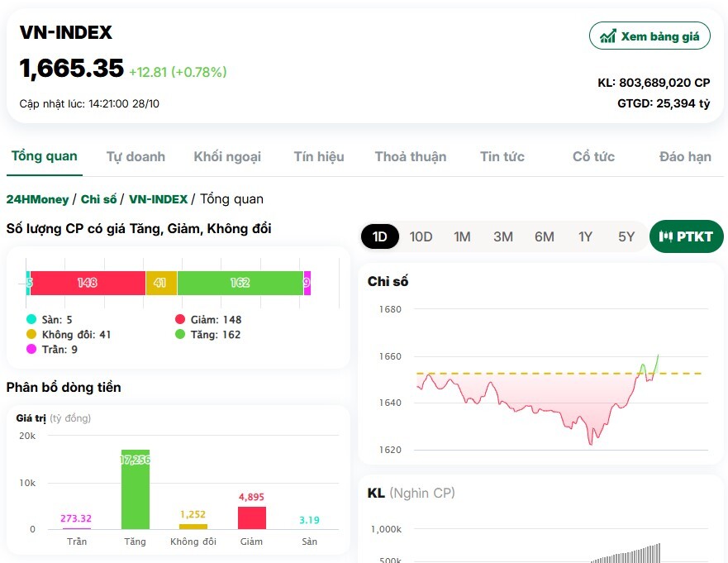Screen dimensions: 728x563
Task: Follow the 24HMoney breadcrumb link
Action: click(37, 199)
